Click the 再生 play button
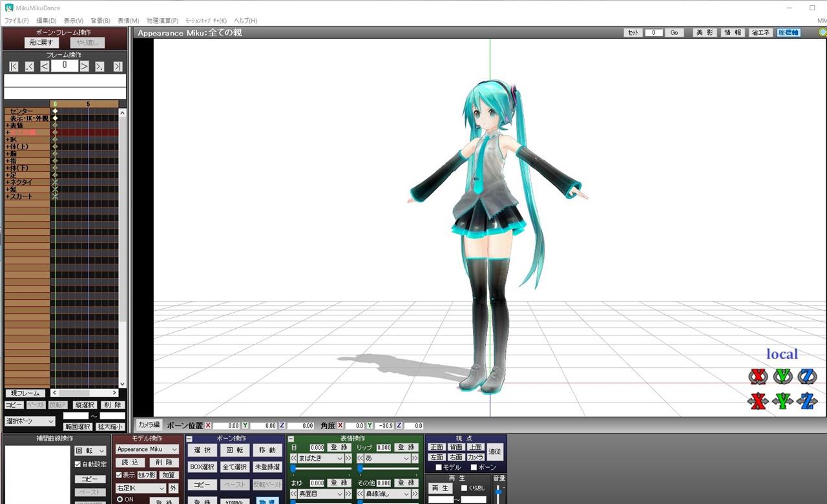The width and height of the screenshot is (827, 504). click(440, 488)
